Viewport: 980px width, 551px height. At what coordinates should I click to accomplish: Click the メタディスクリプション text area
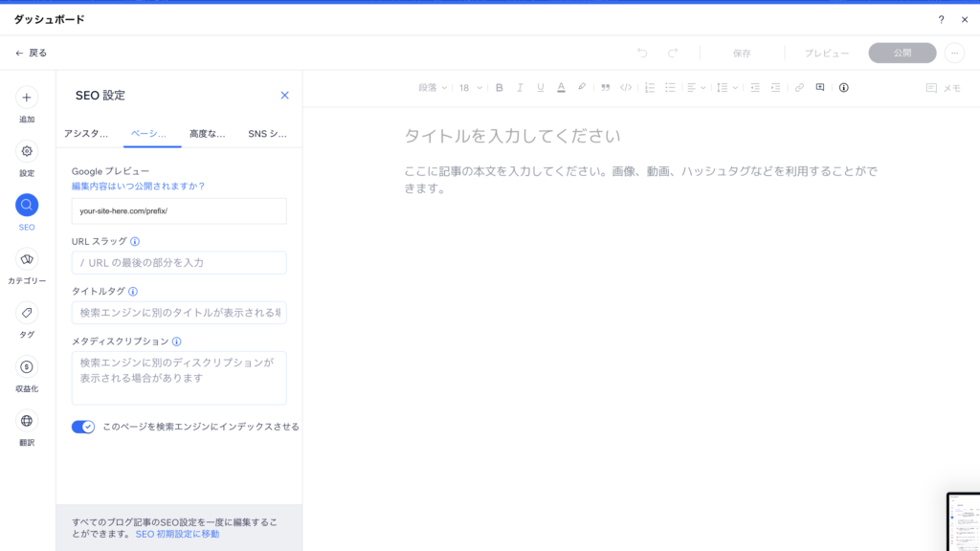[x=179, y=378]
